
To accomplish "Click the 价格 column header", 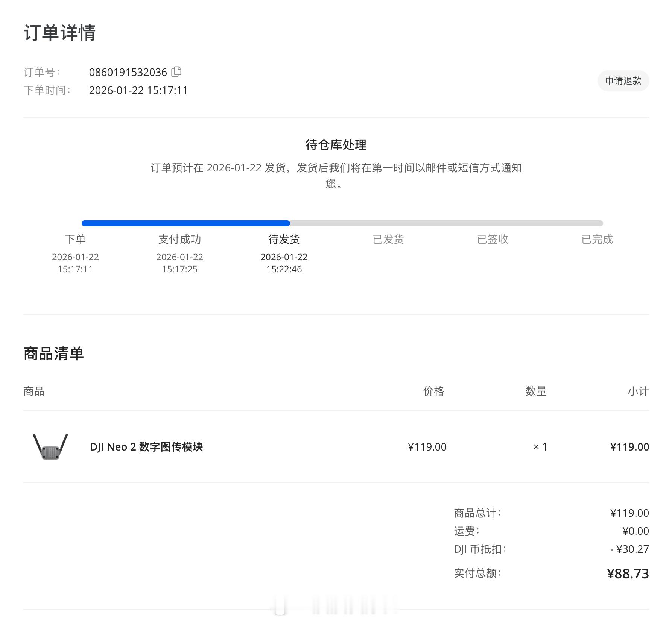I will point(433,391).
